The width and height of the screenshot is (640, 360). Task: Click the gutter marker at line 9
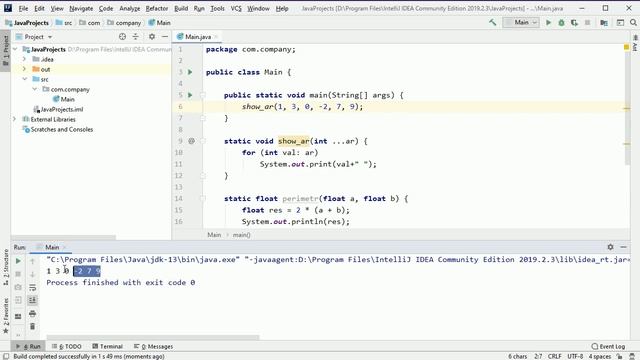click(191, 141)
